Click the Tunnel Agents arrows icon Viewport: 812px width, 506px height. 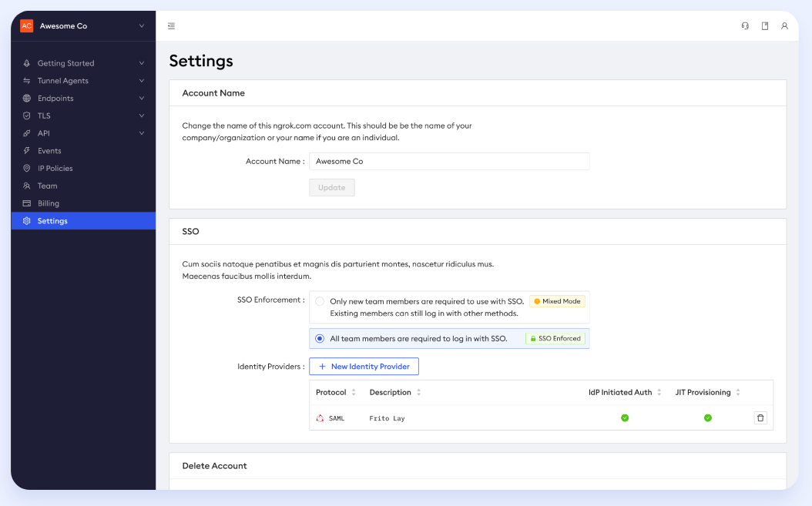click(27, 81)
